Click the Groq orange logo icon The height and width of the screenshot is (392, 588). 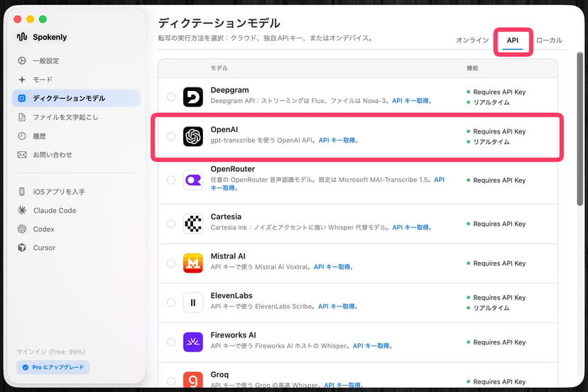[193, 380]
